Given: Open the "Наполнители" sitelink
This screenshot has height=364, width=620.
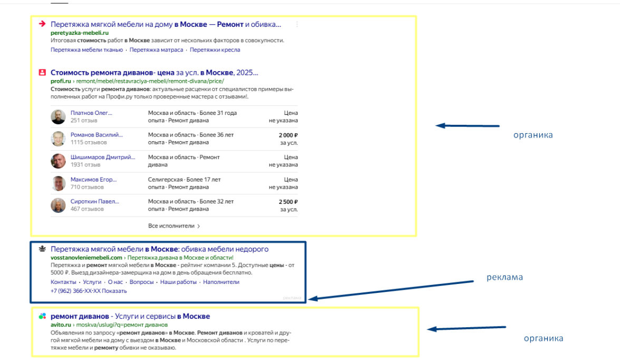Looking at the screenshot, I should tap(221, 282).
